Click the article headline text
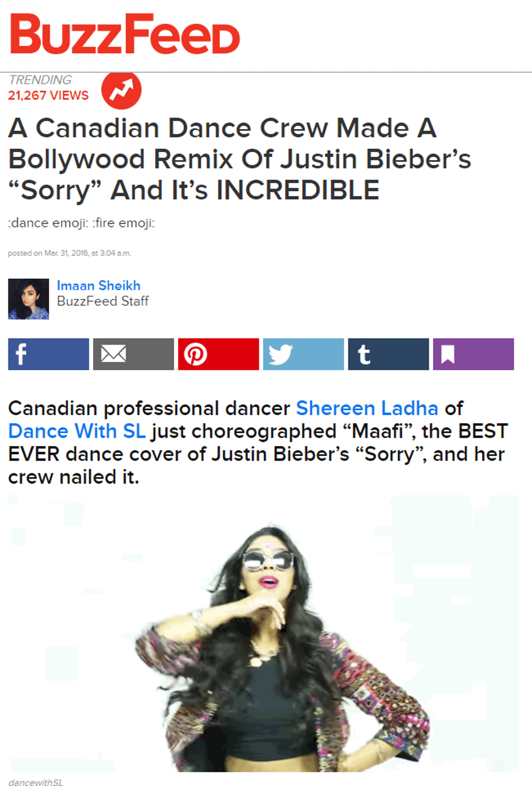This screenshot has width=532, height=786. (240, 159)
